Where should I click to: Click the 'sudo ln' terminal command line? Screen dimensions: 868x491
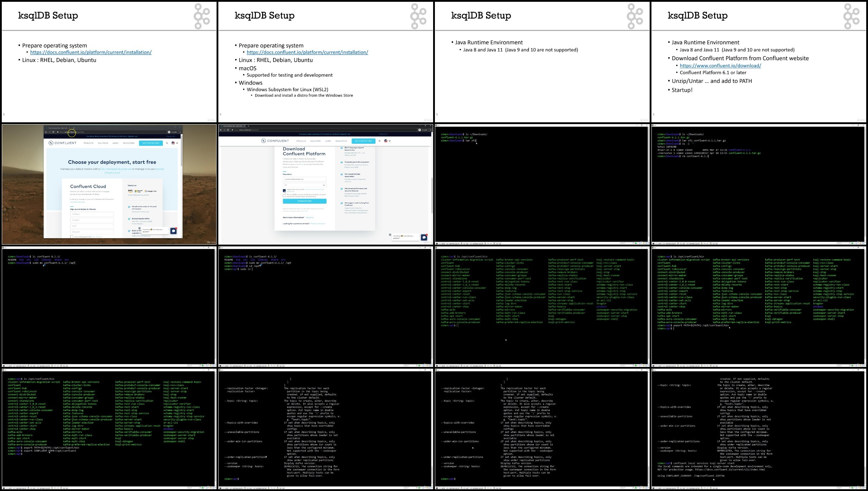pyautogui.click(x=238, y=269)
